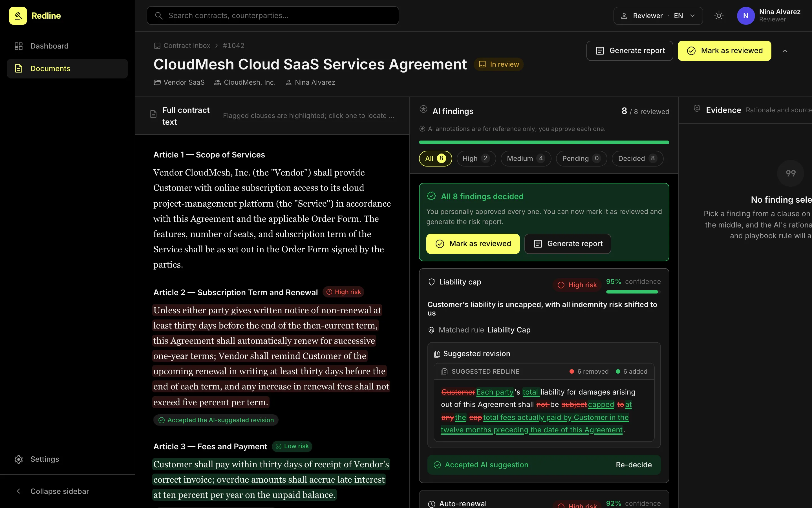Click the Liability Cap matched rule name
Image resolution: width=812 pixels, height=508 pixels.
coord(509,330)
